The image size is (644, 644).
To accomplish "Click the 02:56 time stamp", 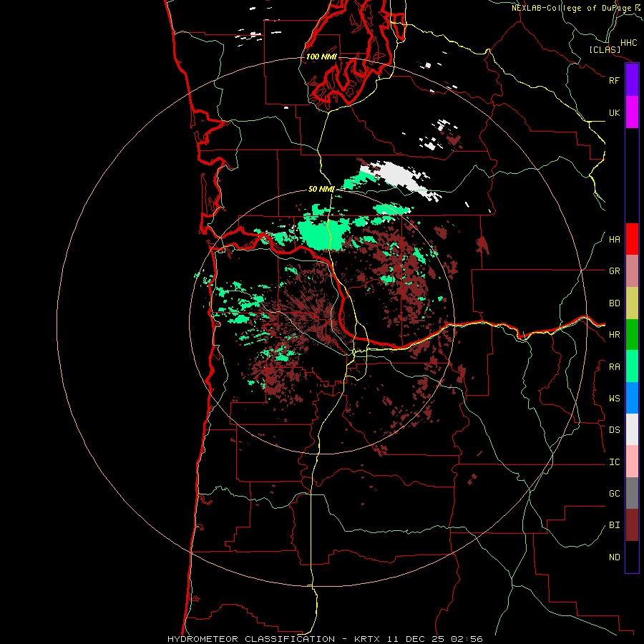I will click(x=467, y=639).
